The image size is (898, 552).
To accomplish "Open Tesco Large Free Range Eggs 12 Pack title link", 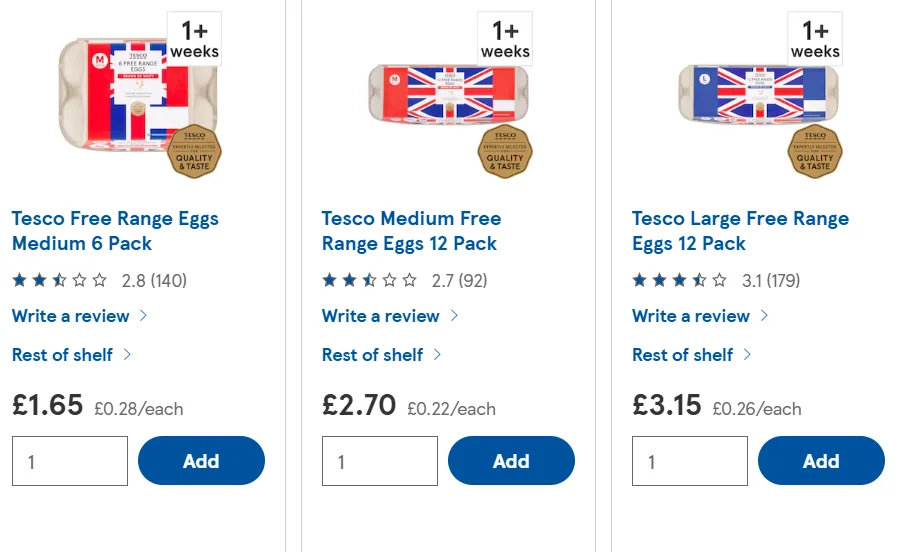I will (x=741, y=231).
